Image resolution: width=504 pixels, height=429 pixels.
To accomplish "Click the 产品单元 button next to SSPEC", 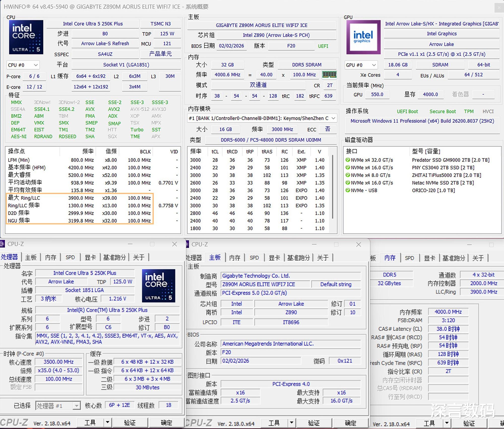I will tap(160, 54).
